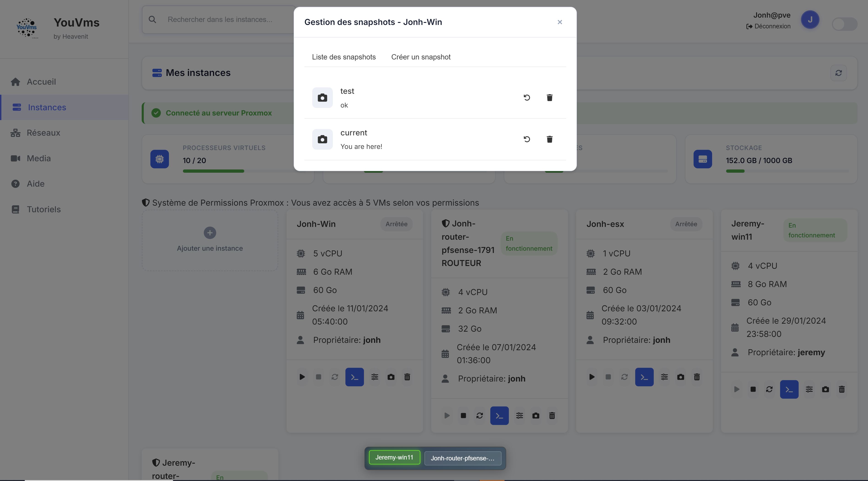868x481 pixels.
Task: Toggle the theme switch in the header
Action: pos(844,24)
